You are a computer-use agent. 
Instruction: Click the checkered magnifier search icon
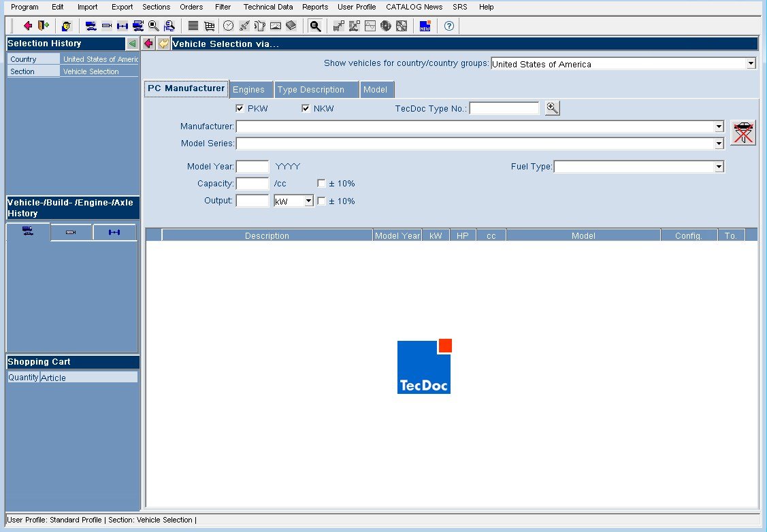[154, 26]
